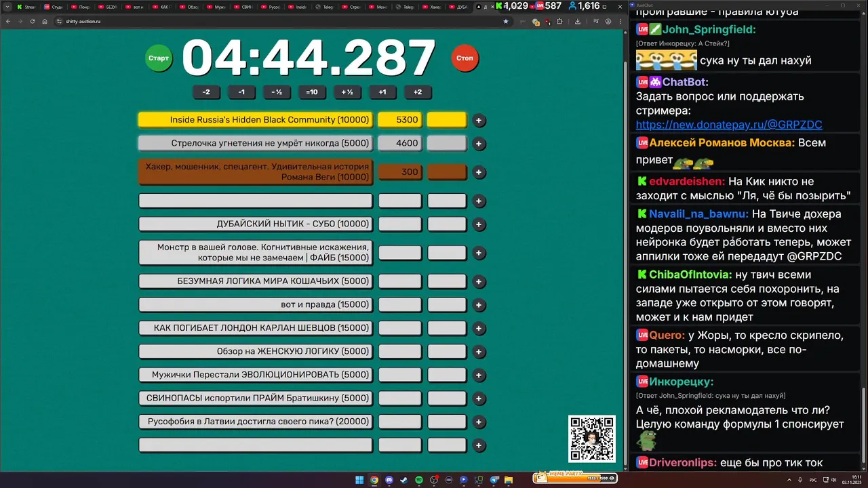Image resolution: width=868 pixels, height=488 pixels.
Task: Open Spotify from the taskbar
Action: pos(419,480)
